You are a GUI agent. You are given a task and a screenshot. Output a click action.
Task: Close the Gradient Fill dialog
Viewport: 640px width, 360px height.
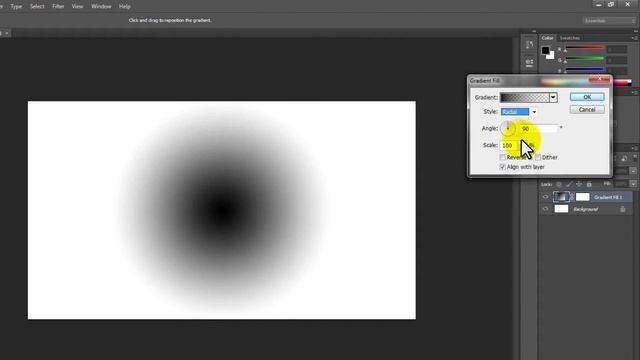(x=599, y=79)
